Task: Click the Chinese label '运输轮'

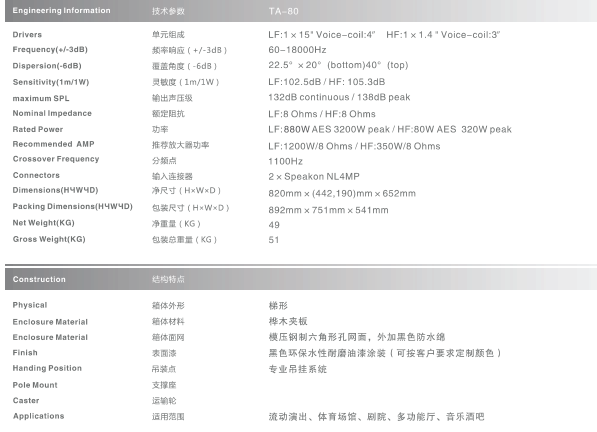Action: click(164, 401)
